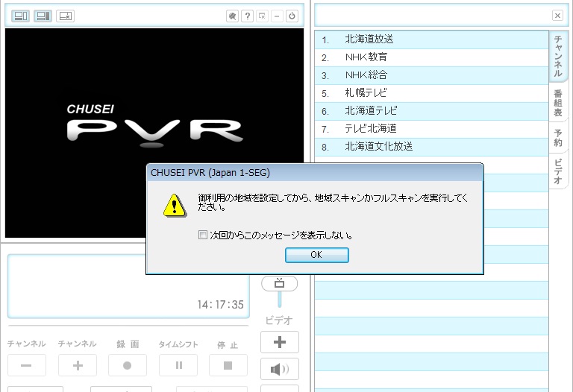Click the TV/video source slider track

pyautogui.click(x=280, y=300)
